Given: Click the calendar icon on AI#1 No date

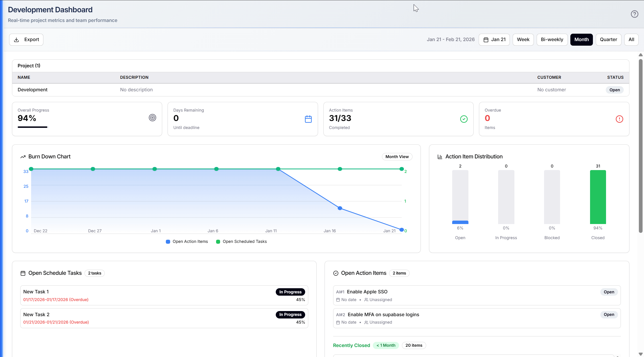Looking at the screenshot, I should pos(338,300).
